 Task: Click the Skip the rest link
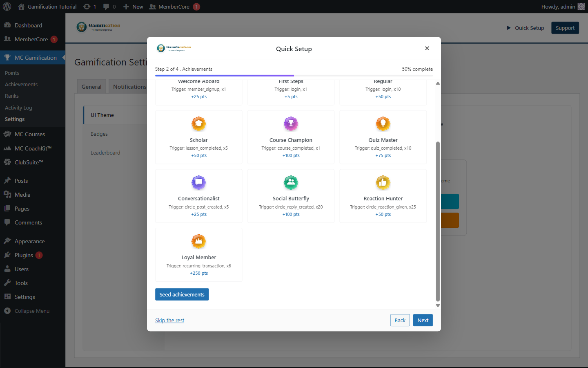169,320
